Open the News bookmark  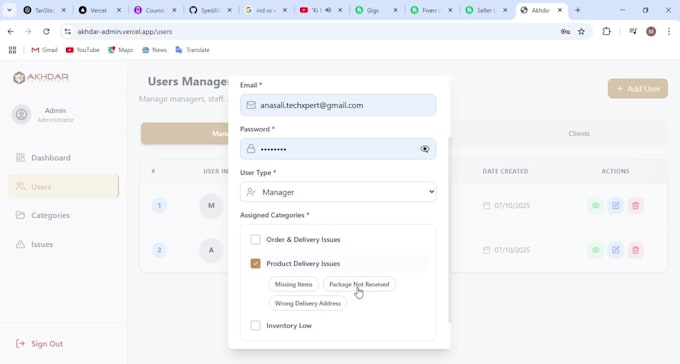(x=154, y=50)
